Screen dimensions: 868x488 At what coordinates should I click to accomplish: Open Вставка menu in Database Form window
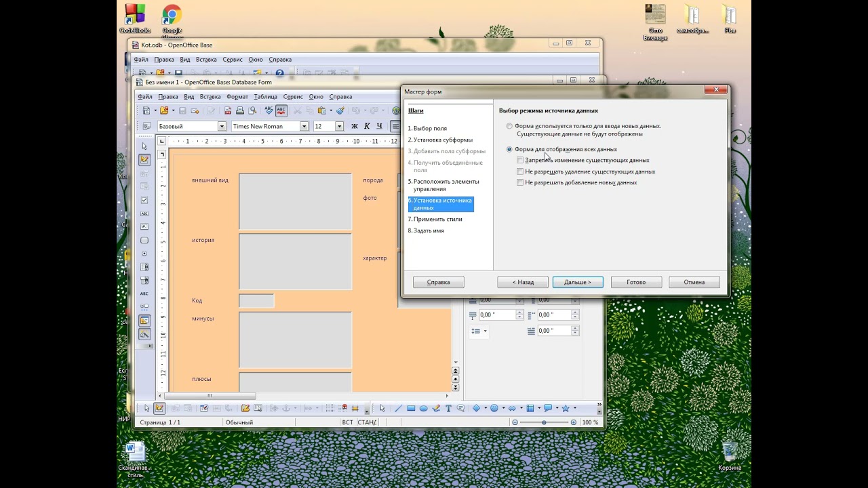210,97
